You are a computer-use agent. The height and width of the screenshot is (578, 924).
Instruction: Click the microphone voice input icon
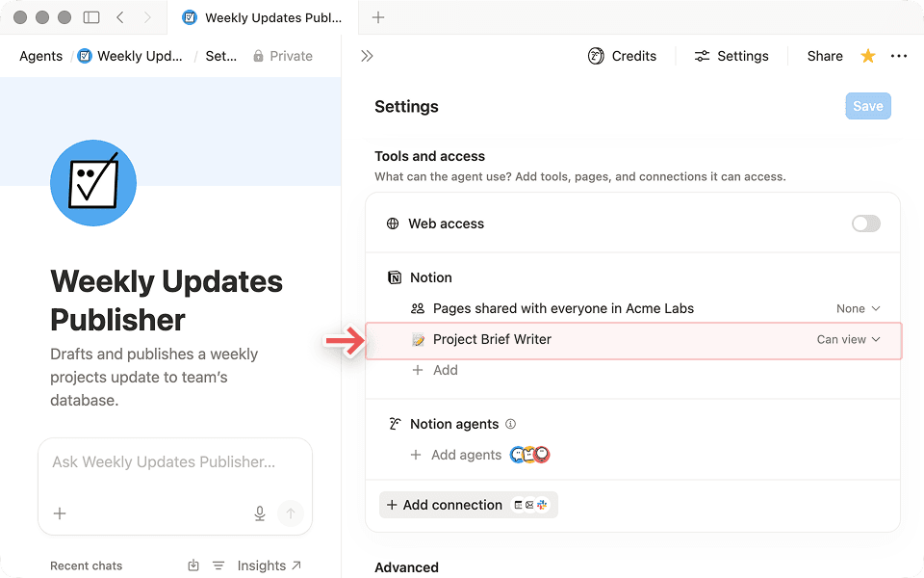click(259, 513)
